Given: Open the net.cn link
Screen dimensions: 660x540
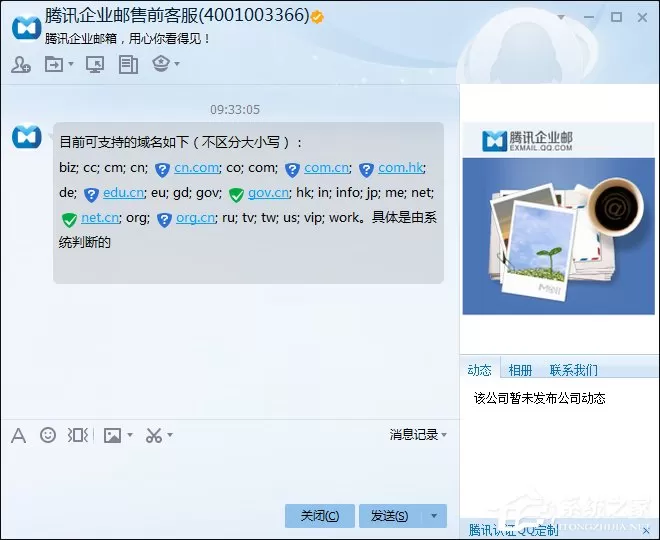Looking at the screenshot, I should [100, 218].
